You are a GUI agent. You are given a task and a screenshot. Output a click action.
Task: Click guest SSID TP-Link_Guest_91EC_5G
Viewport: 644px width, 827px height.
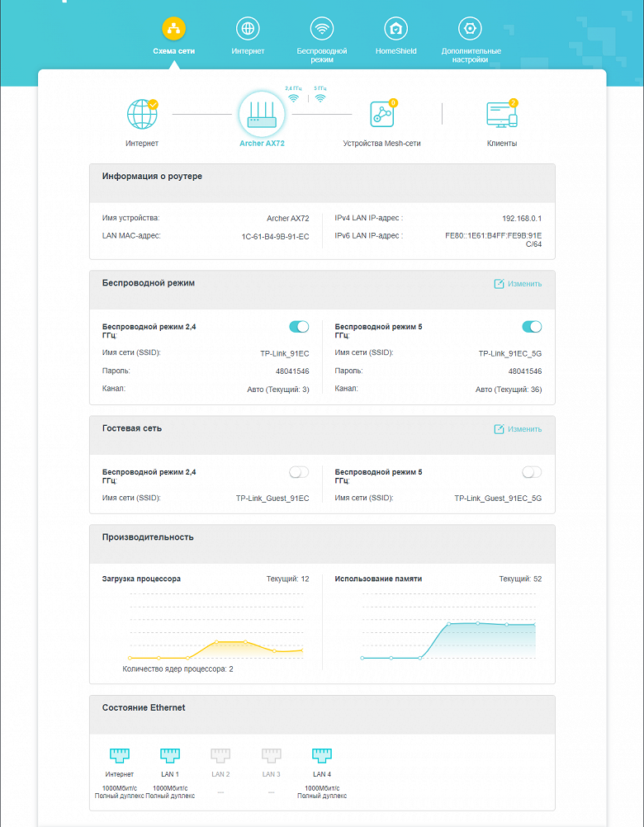click(x=498, y=499)
